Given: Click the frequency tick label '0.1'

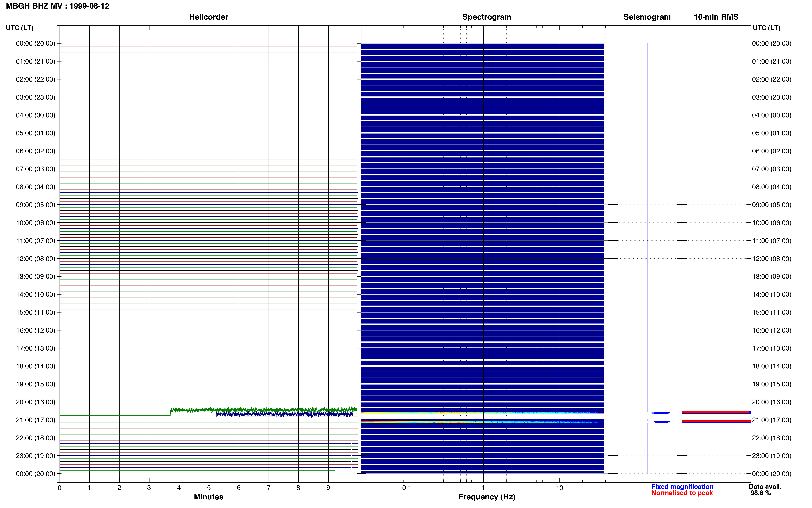Looking at the screenshot, I should coord(407,487).
